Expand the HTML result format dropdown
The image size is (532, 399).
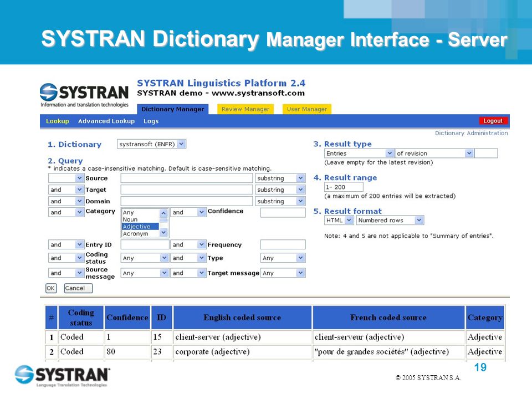click(x=339, y=220)
